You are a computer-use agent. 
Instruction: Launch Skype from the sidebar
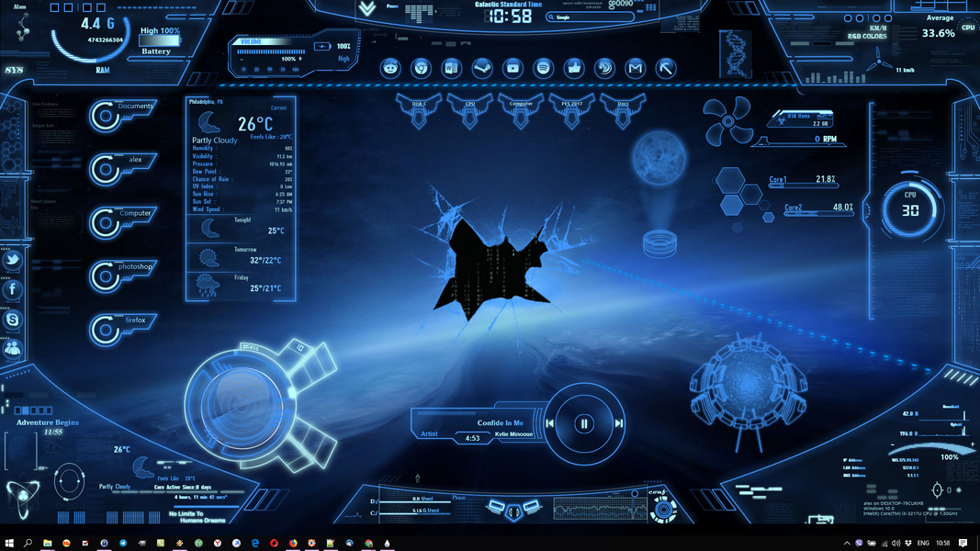[13, 320]
